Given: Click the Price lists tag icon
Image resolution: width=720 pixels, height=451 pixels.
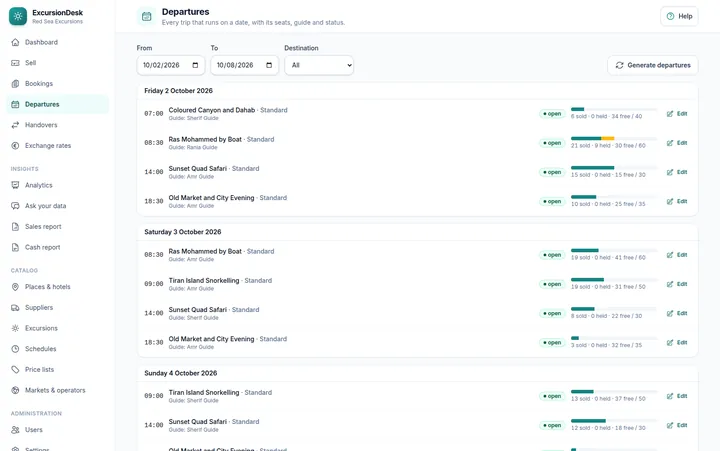Looking at the screenshot, I should tap(15, 369).
